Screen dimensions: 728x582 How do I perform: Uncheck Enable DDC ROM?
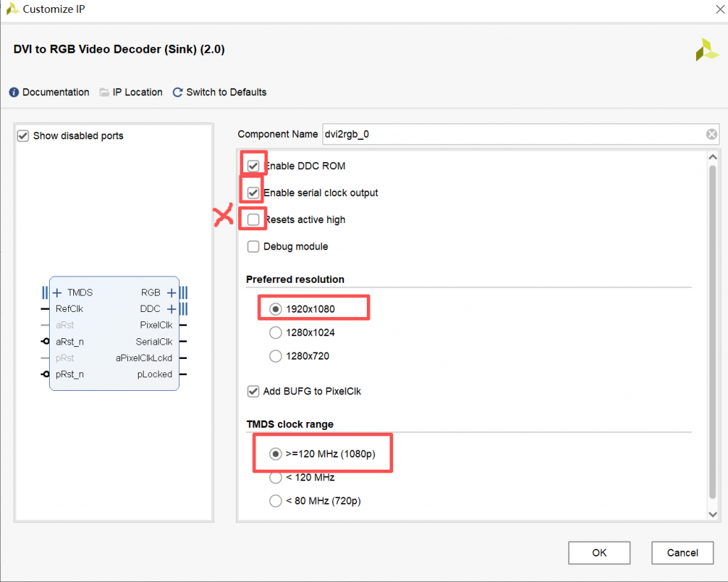pyautogui.click(x=253, y=166)
